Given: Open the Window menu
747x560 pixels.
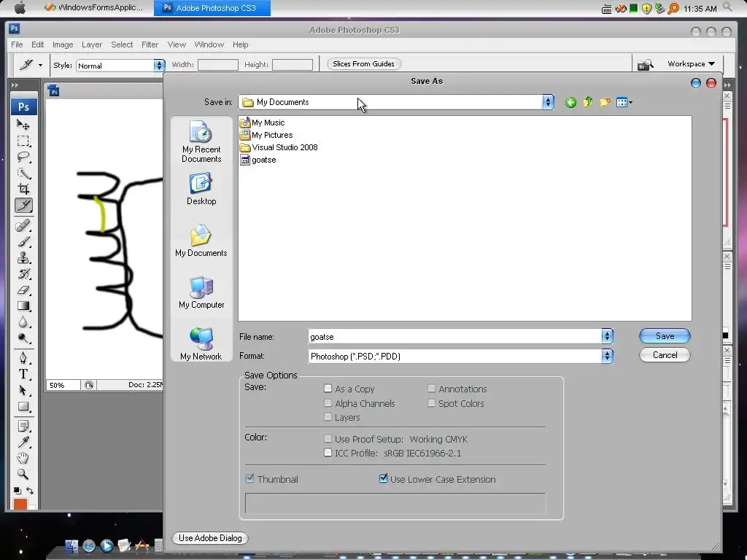Looking at the screenshot, I should tap(209, 44).
